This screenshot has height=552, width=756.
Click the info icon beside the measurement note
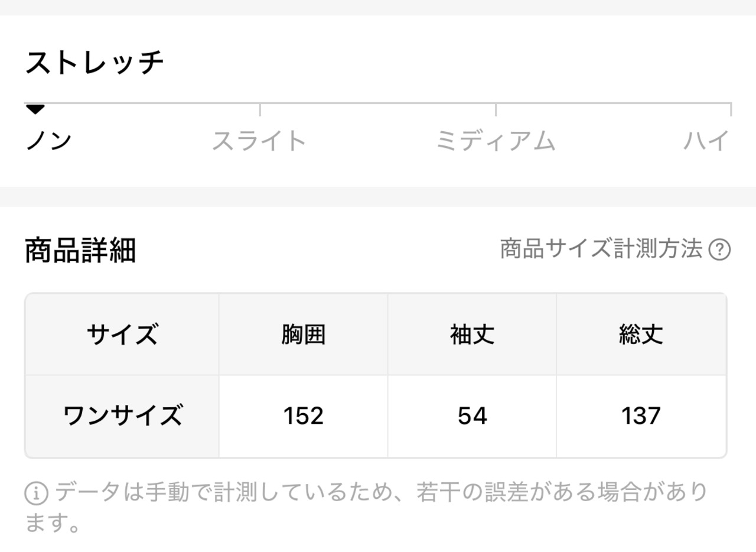tap(37, 492)
